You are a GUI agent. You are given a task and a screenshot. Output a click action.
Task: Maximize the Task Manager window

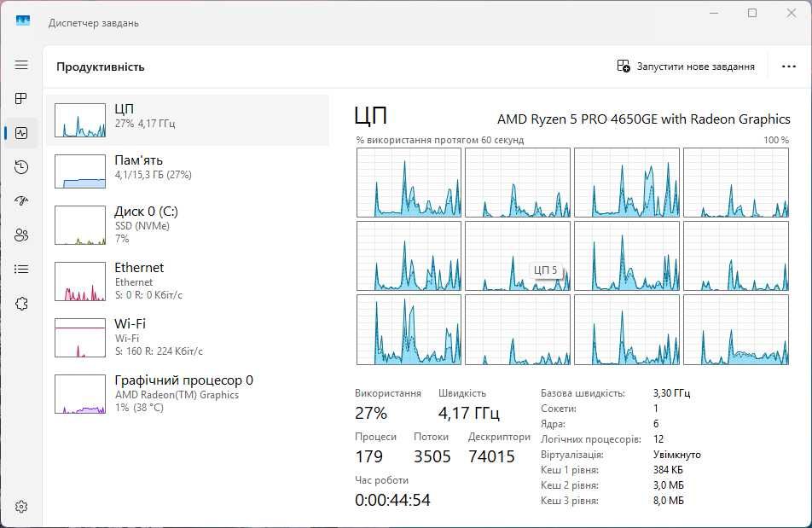[752, 13]
